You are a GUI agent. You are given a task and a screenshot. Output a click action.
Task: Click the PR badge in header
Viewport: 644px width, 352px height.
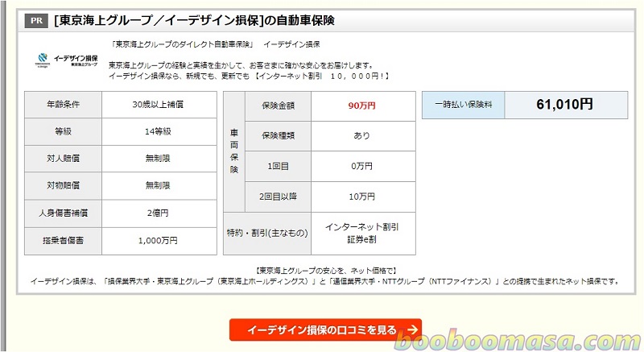36,20
